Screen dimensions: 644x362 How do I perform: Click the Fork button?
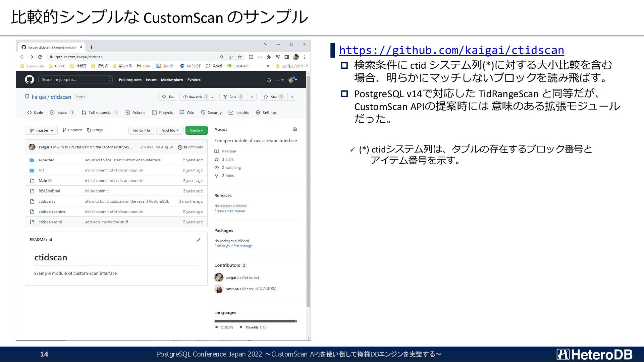233,97
